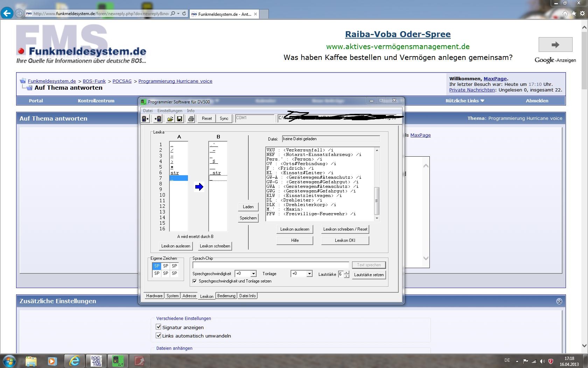Click the blue arrow between columns A and B

click(x=199, y=187)
